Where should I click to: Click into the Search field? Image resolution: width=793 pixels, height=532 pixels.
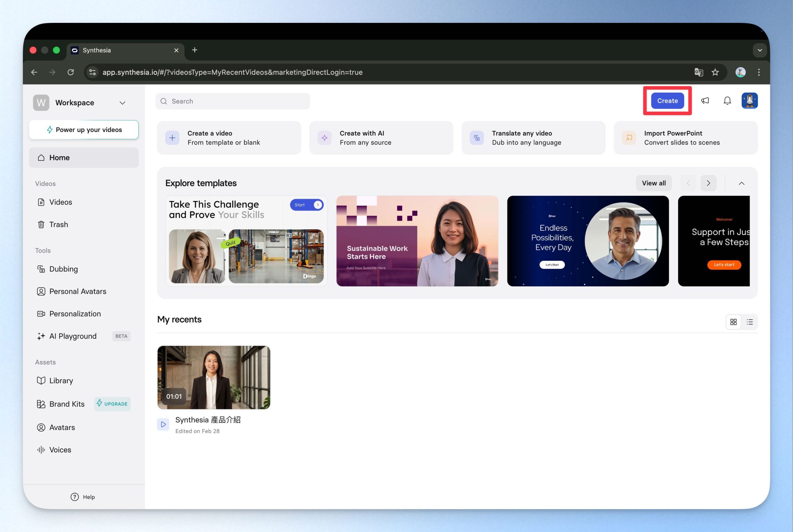(x=233, y=101)
